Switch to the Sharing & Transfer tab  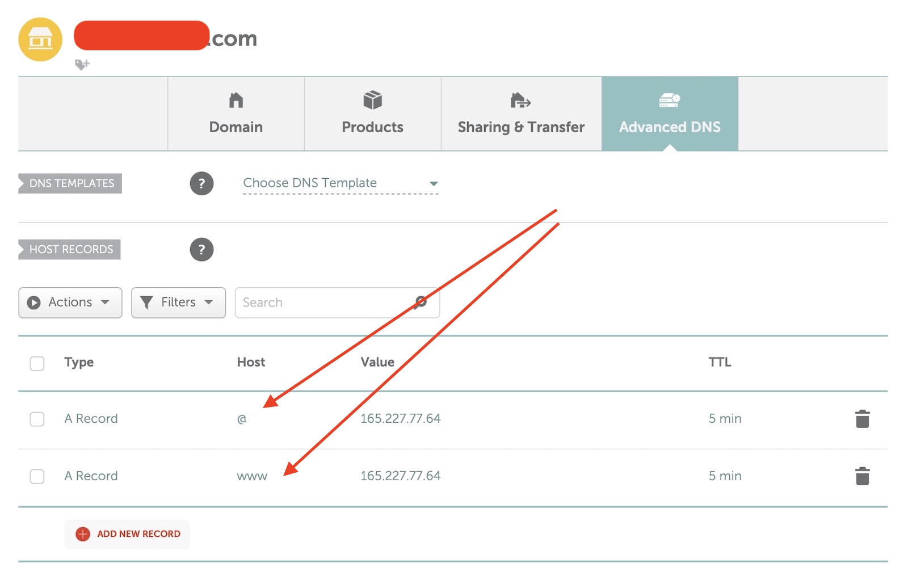click(521, 114)
